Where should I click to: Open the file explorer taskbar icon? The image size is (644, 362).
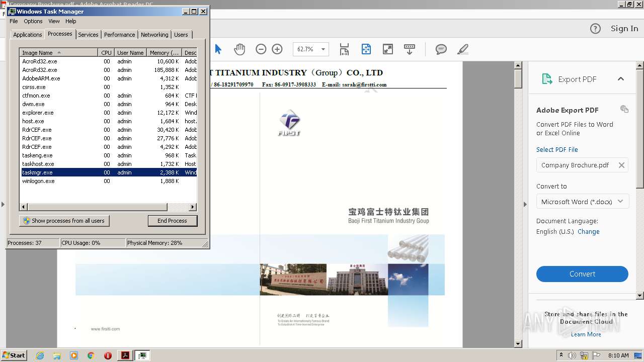point(57,355)
